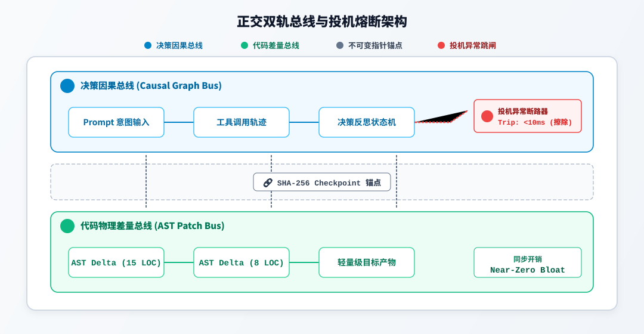
Task: Click the large blue circle beside Causal Graph Bus
Action: click(67, 86)
